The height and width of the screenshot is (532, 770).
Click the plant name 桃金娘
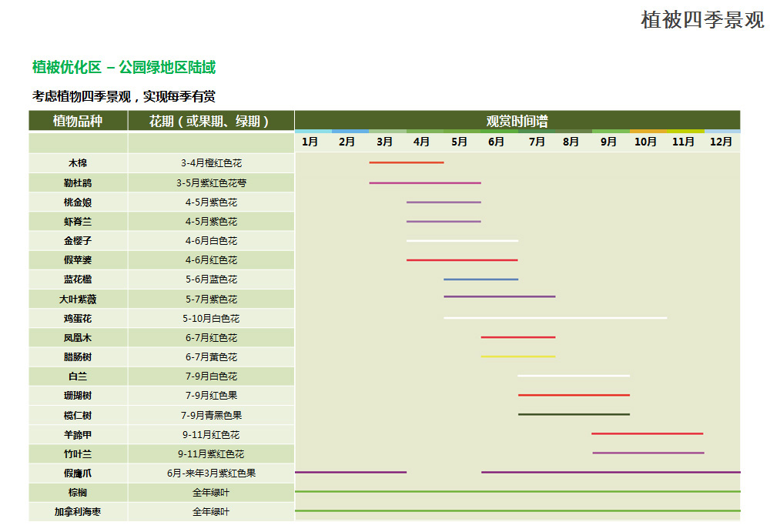78,202
